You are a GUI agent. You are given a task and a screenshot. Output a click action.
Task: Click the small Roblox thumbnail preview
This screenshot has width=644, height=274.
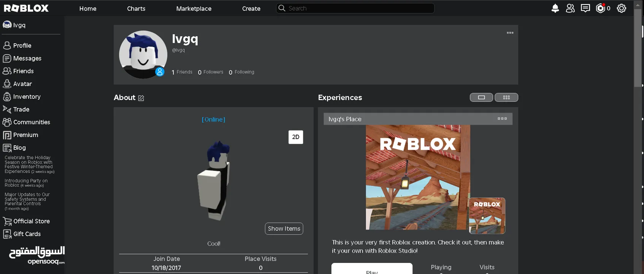click(x=487, y=216)
